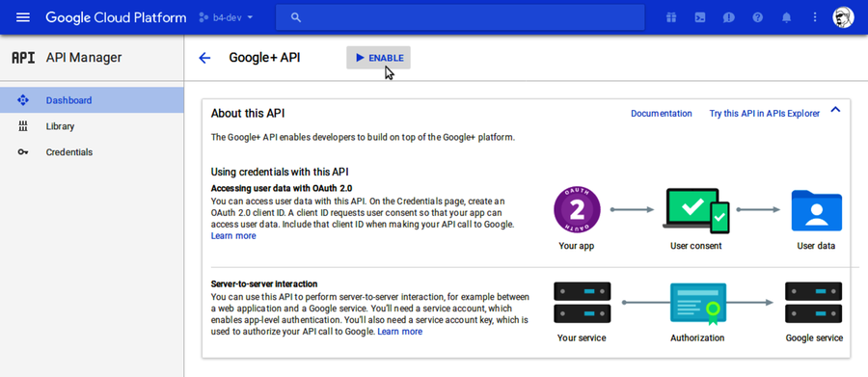This screenshot has height=377, width=868.
Task: Open the three-dot utilities menu
Action: pyautogui.click(x=815, y=17)
